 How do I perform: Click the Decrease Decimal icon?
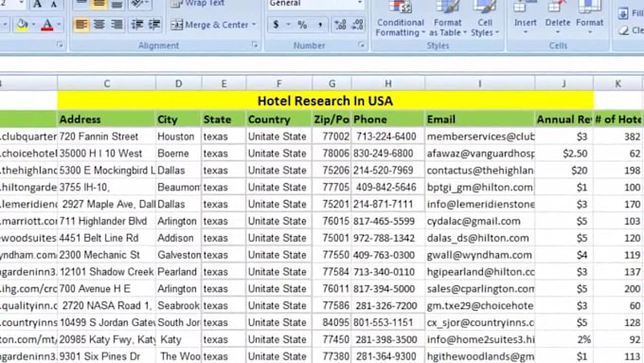point(358,25)
